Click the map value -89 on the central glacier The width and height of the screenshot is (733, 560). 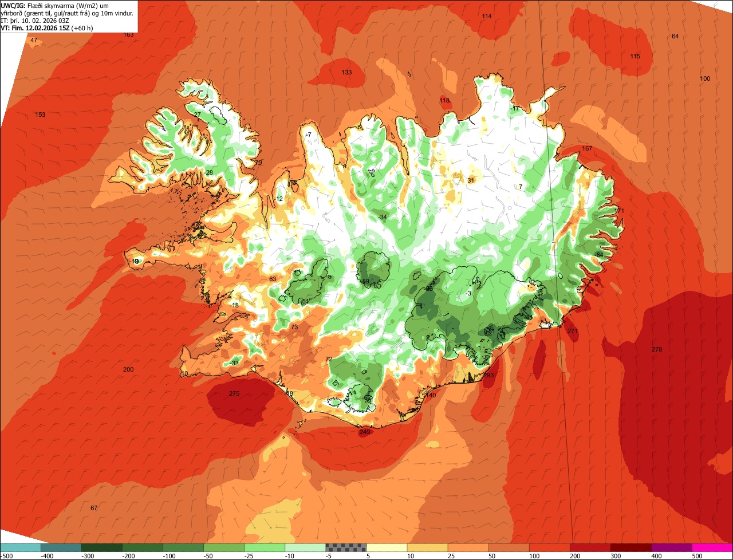point(365,281)
